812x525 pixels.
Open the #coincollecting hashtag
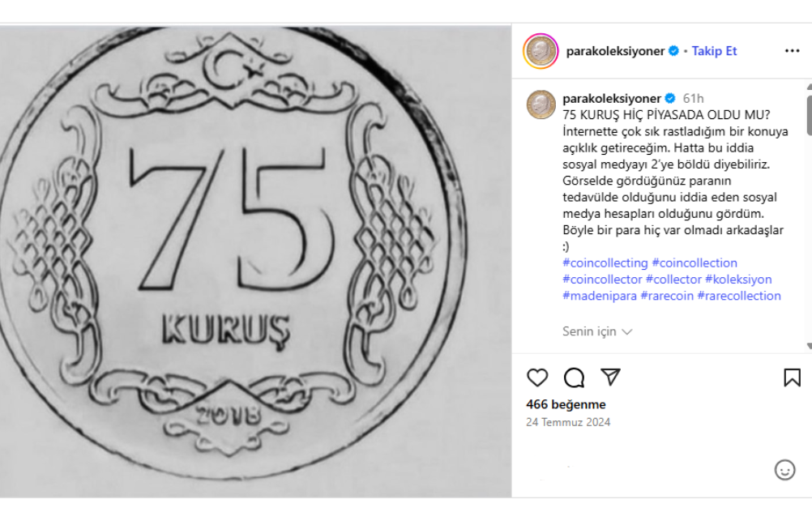click(605, 263)
